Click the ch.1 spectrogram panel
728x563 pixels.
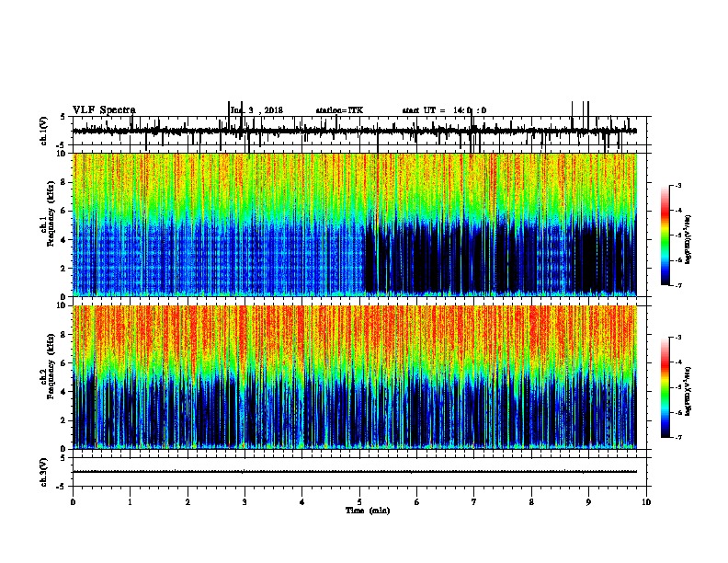(x=355, y=224)
